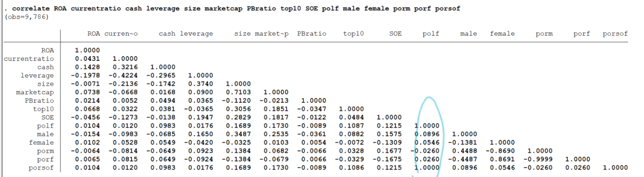Click the "porsof" row label

[x=41, y=168]
